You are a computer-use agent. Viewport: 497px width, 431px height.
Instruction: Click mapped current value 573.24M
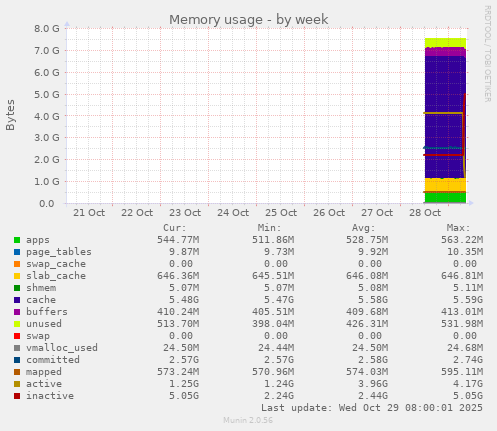(178, 372)
